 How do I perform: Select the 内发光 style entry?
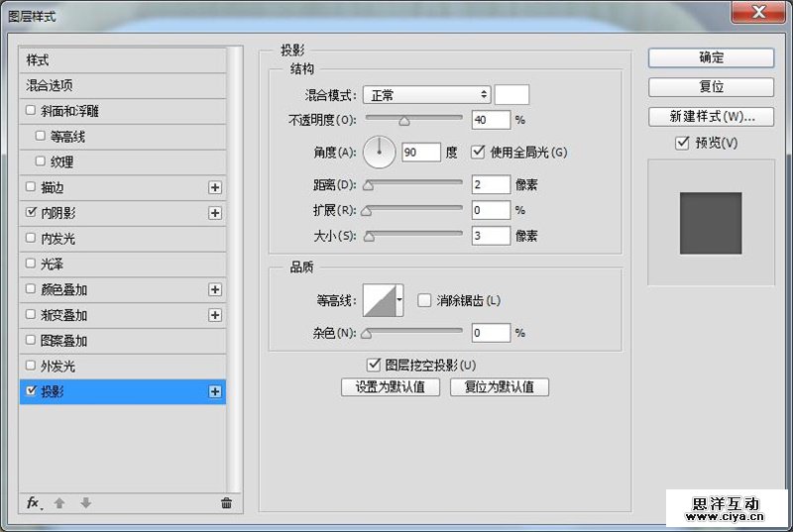click(x=122, y=239)
